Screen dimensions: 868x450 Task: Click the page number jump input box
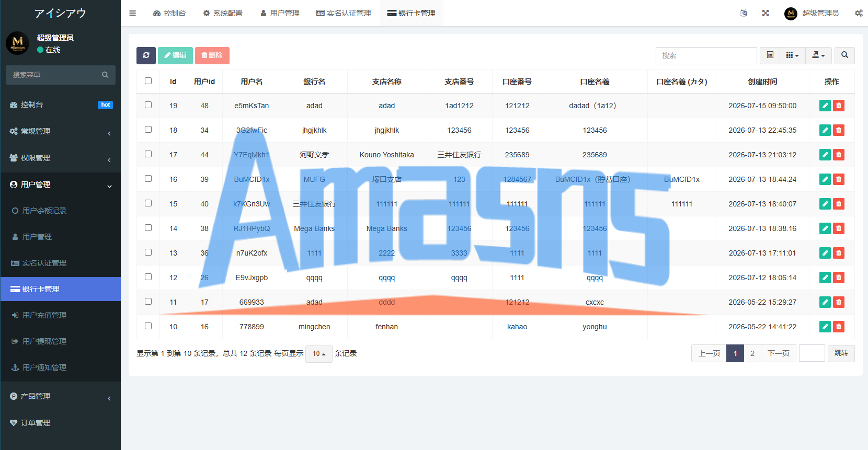pyautogui.click(x=812, y=353)
